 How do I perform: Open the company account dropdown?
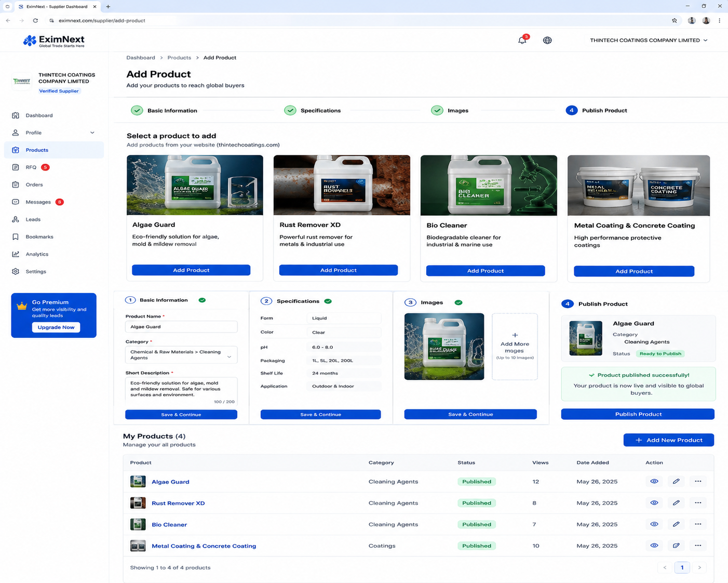(x=649, y=40)
